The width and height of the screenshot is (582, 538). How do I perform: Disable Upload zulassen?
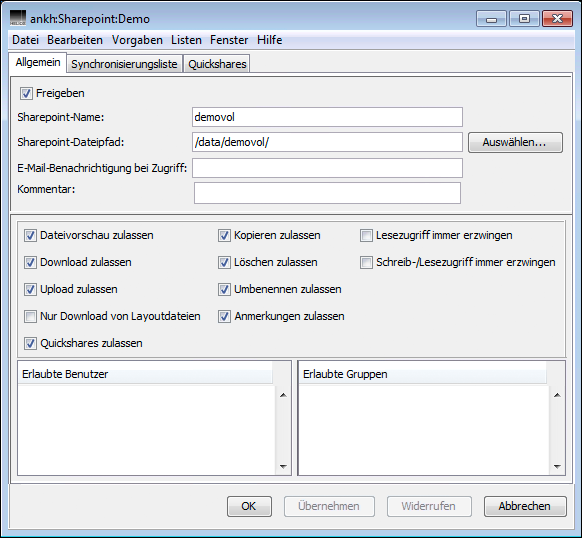[30, 290]
